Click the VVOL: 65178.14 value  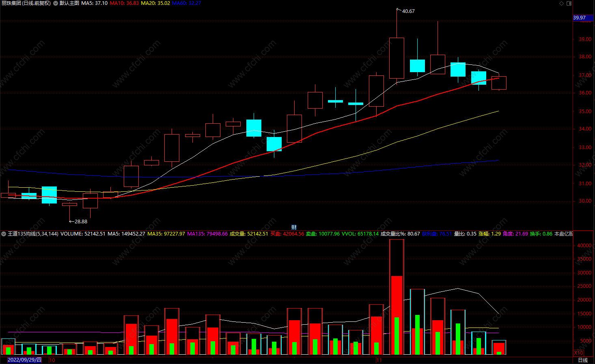click(x=360, y=234)
